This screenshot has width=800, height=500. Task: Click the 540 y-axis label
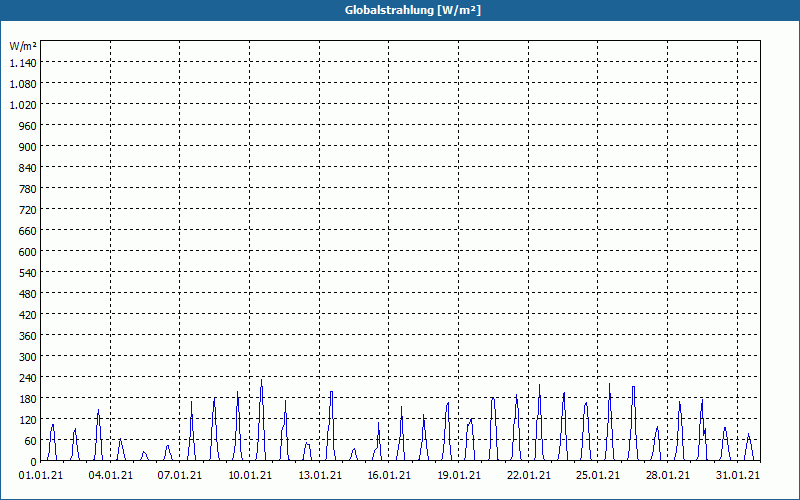point(28,272)
